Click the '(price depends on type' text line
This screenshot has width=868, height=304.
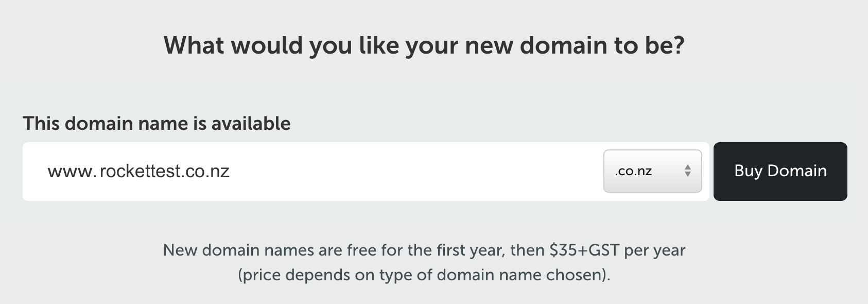coord(424,275)
